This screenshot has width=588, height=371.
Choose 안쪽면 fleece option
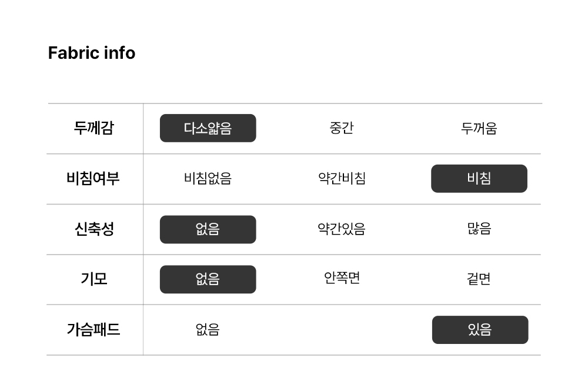342,278
